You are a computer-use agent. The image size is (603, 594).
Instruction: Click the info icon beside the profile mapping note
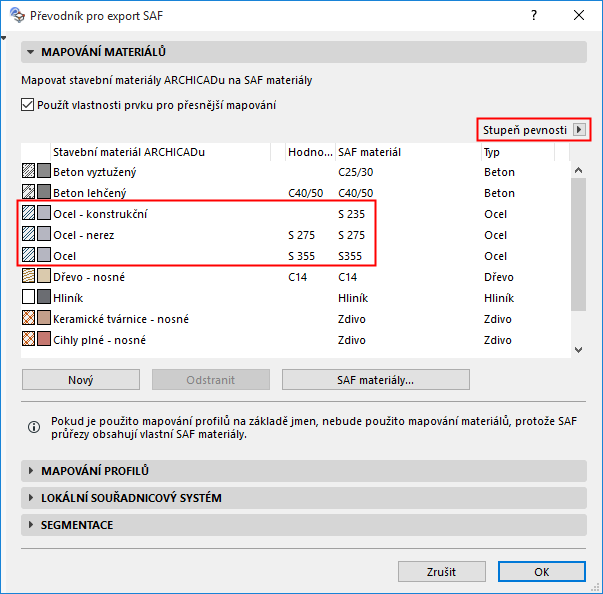click(x=34, y=427)
